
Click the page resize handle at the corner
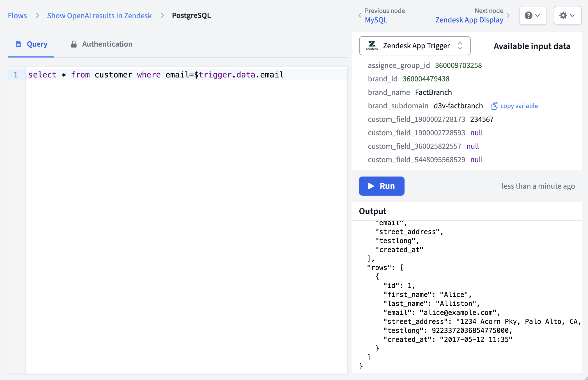pos(586,378)
